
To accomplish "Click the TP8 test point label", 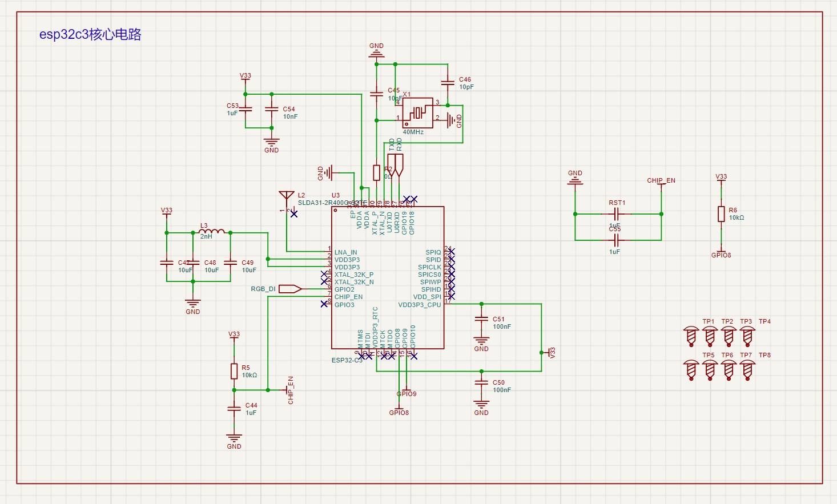I will [764, 355].
